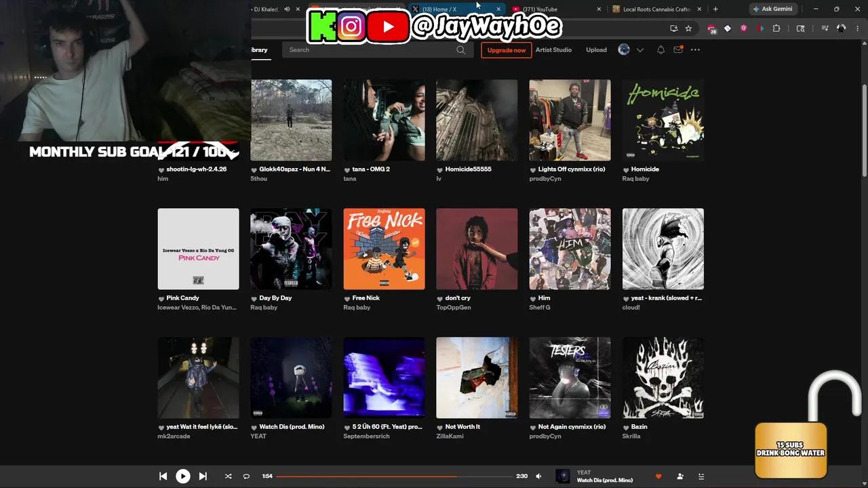Open the Chrome media controls icon
Image resolution: width=868 pixels, height=488 pixels.
point(825,28)
